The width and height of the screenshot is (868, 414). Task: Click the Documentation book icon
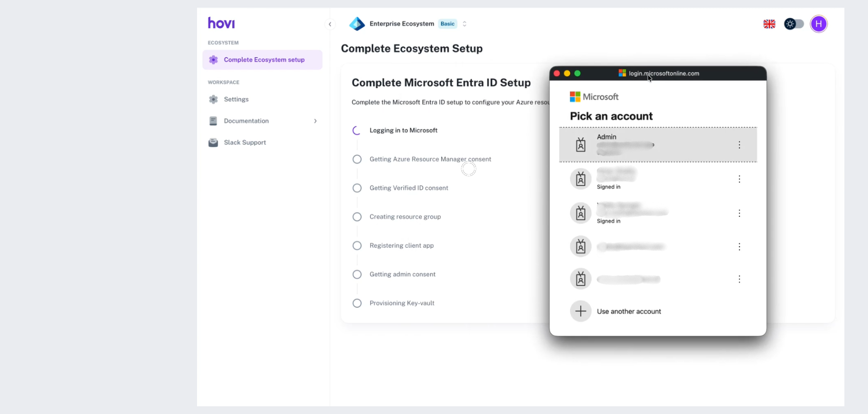[213, 121]
